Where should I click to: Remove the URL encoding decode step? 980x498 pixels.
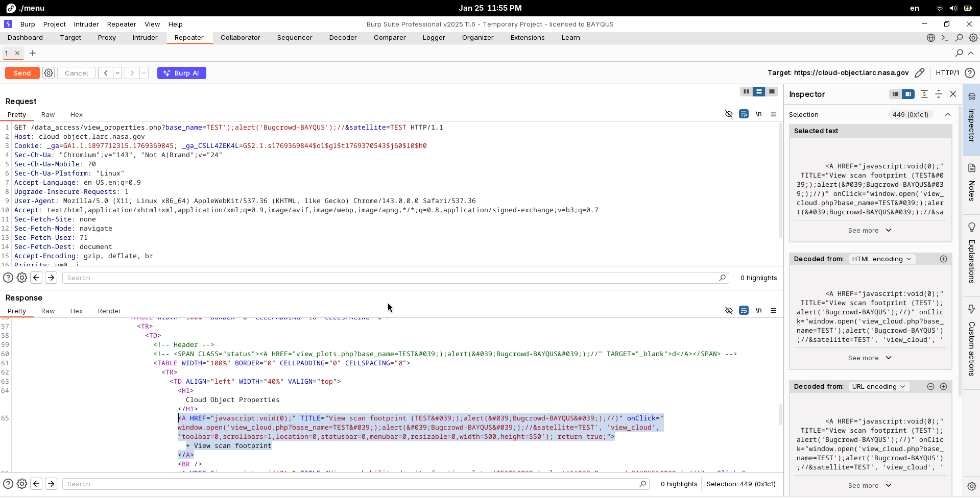coord(930,387)
